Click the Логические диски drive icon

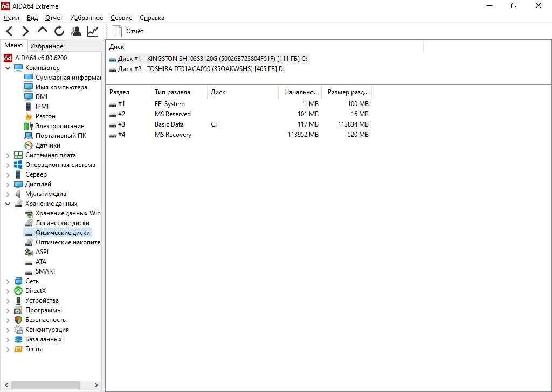(x=29, y=223)
